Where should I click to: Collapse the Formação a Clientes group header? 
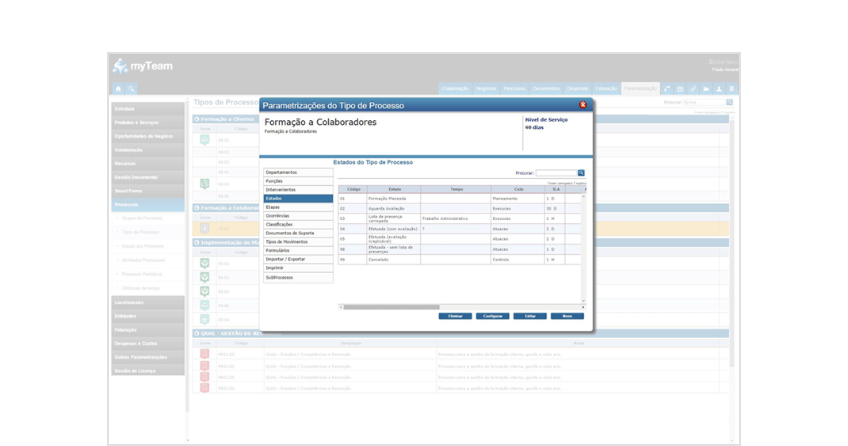click(x=197, y=119)
